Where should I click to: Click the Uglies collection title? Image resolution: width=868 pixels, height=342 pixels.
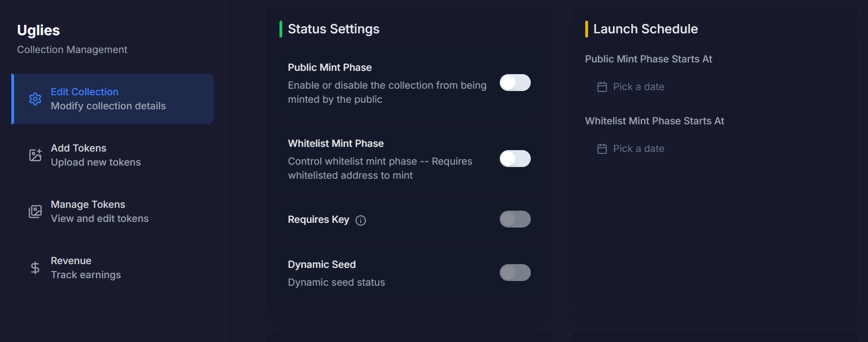(x=39, y=30)
